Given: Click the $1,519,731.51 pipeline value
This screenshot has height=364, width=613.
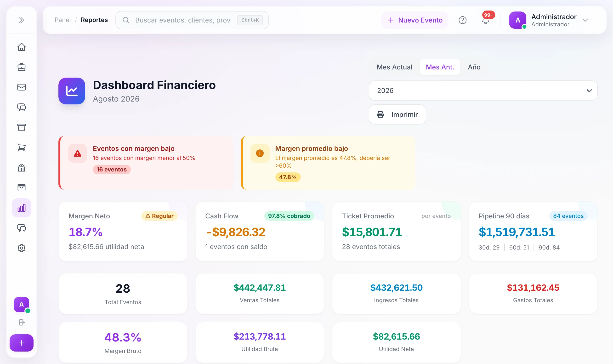Looking at the screenshot, I should point(517,232).
